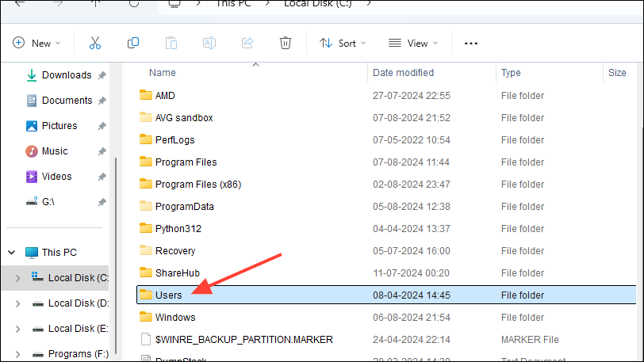Unpin Downloads using its pin icon
This screenshot has height=362, width=644.
(x=102, y=75)
